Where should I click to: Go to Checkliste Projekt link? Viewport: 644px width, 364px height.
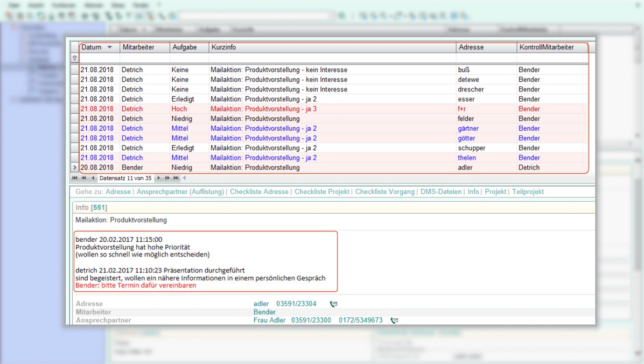point(322,192)
